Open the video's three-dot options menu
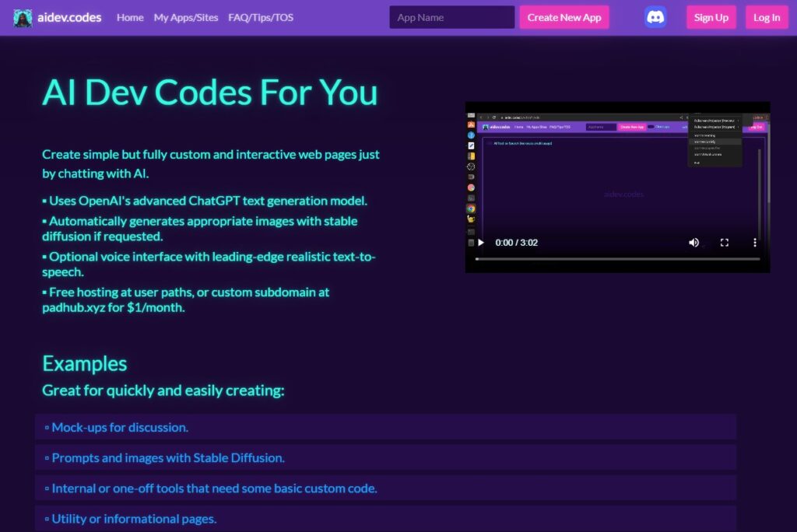The height and width of the screenshot is (532, 797). (x=754, y=243)
